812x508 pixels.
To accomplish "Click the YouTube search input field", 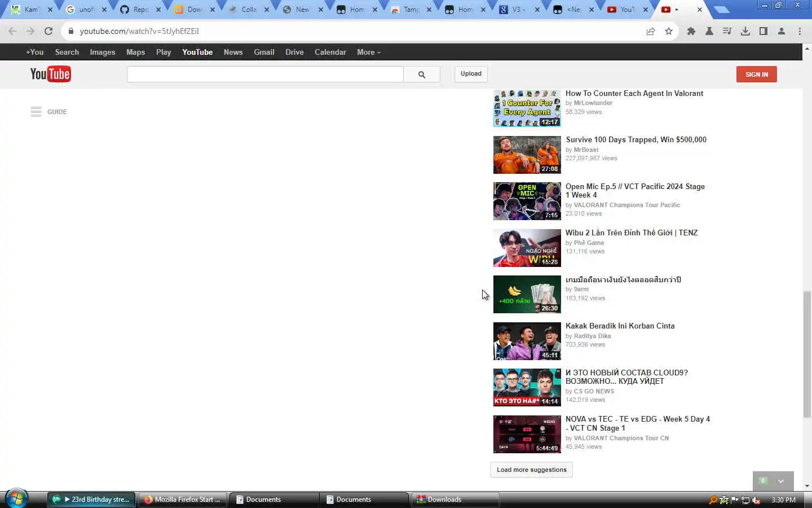I will 265,74.
